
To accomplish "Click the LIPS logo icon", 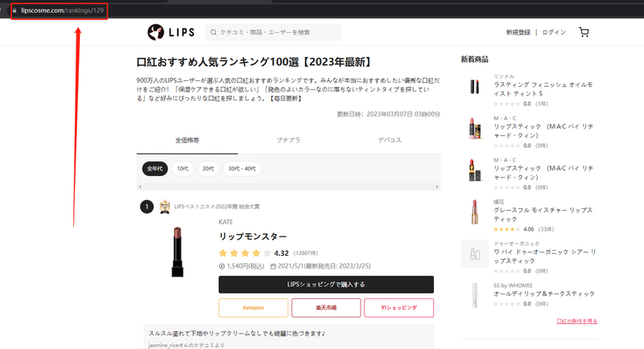I will (x=155, y=32).
